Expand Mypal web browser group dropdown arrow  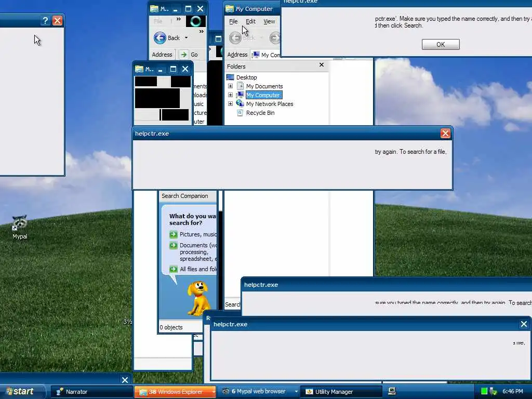pos(296,392)
